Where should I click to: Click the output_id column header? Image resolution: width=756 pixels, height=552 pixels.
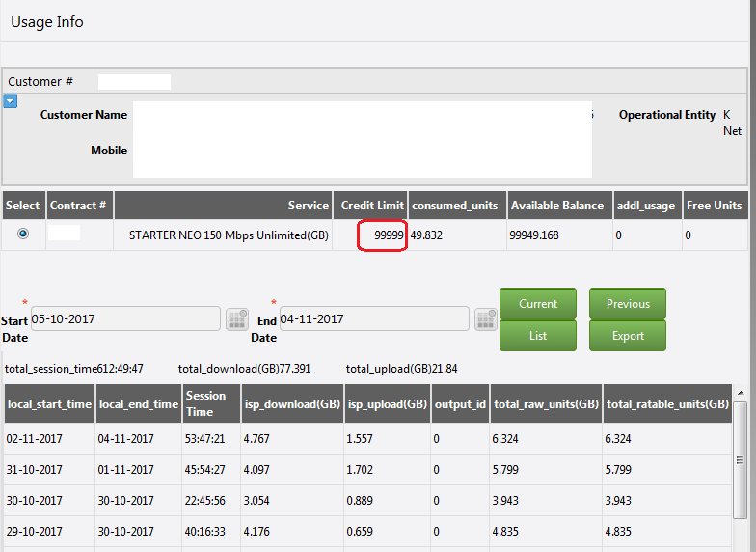[461, 403]
